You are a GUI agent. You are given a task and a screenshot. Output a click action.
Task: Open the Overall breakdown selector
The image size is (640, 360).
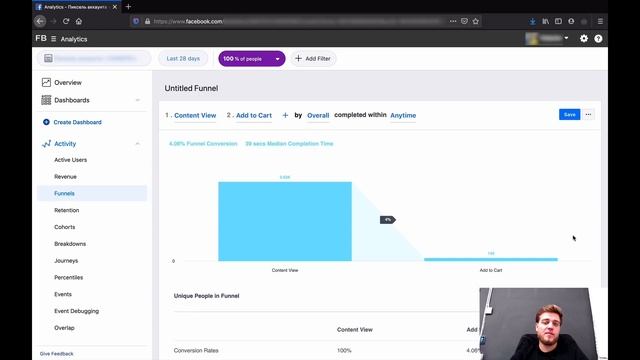point(318,116)
